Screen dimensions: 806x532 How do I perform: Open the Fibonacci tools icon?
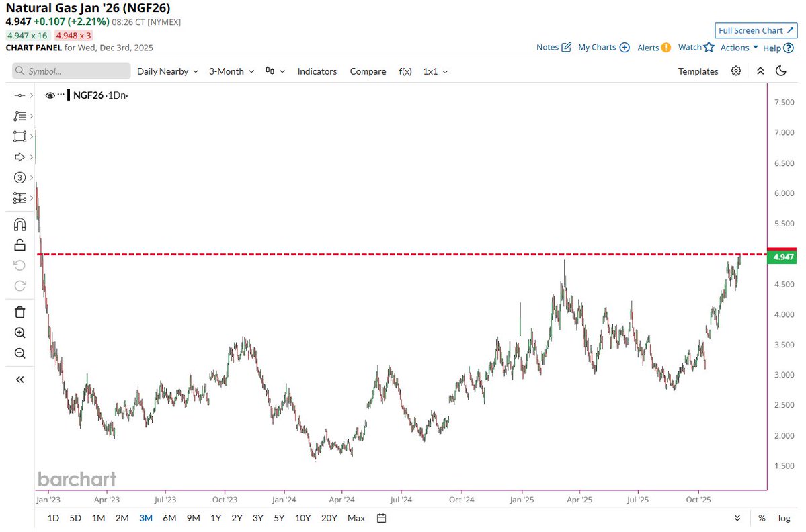tap(19, 116)
